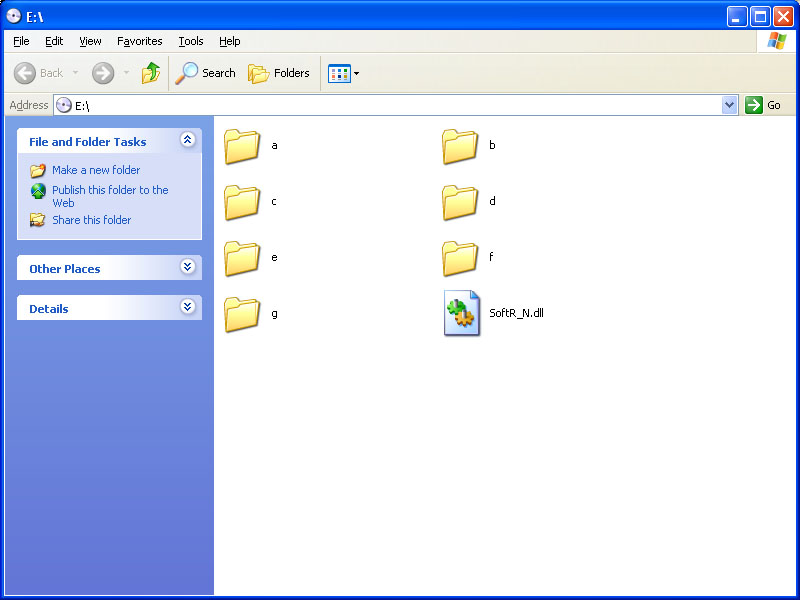Image resolution: width=800 pixels, height=600 pixels.
Task: Expand the Details panel
Action: 188,306
